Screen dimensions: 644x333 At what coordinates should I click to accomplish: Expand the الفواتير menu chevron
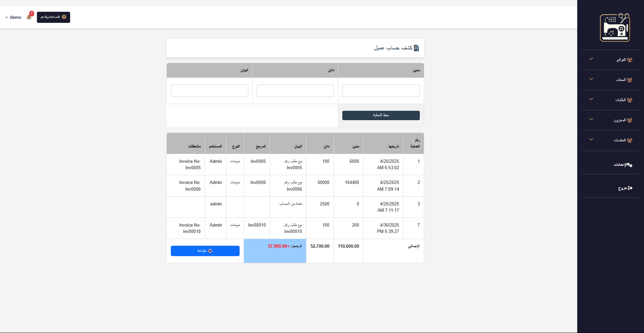point(591,59)
